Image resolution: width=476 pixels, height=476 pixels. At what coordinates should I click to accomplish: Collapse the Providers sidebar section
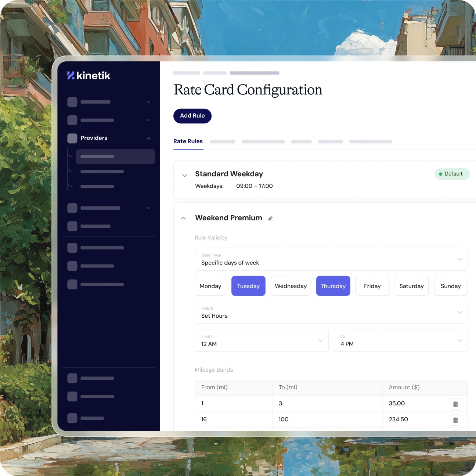(148, 138)
